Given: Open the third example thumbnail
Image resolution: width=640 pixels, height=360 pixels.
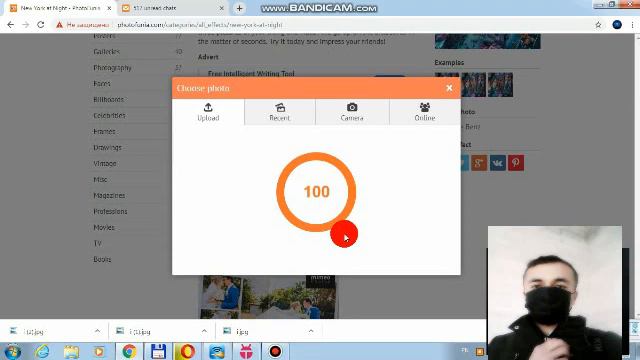Looking at the screenshot, I should 500,84.
